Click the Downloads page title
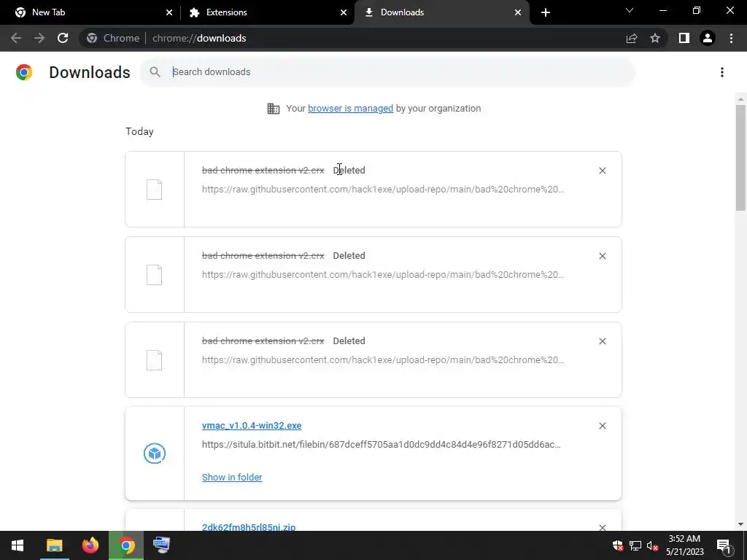Screen dimensions: 747x560 (90, 72)
